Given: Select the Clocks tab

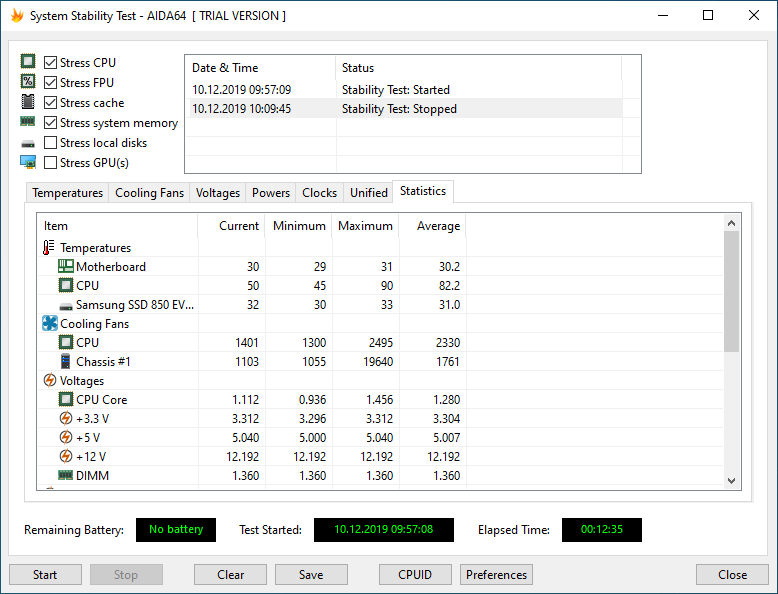Looking at the screenshot, I should click(320, 193).
